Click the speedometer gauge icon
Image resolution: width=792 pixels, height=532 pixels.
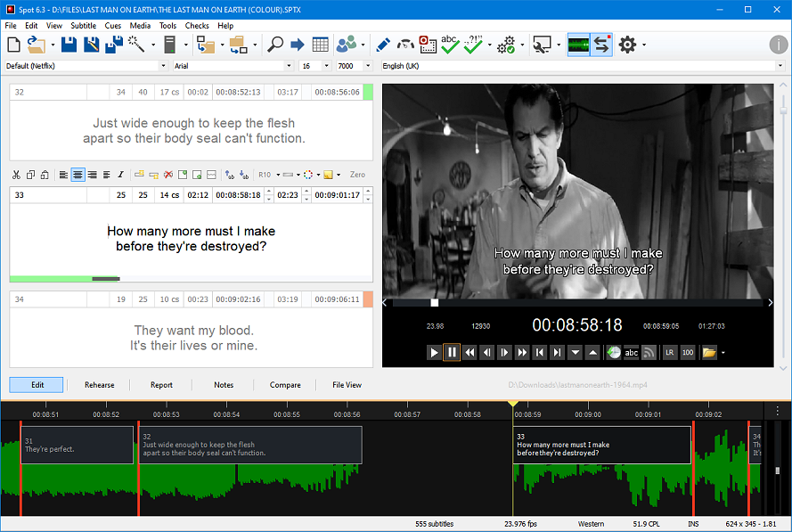405,45
